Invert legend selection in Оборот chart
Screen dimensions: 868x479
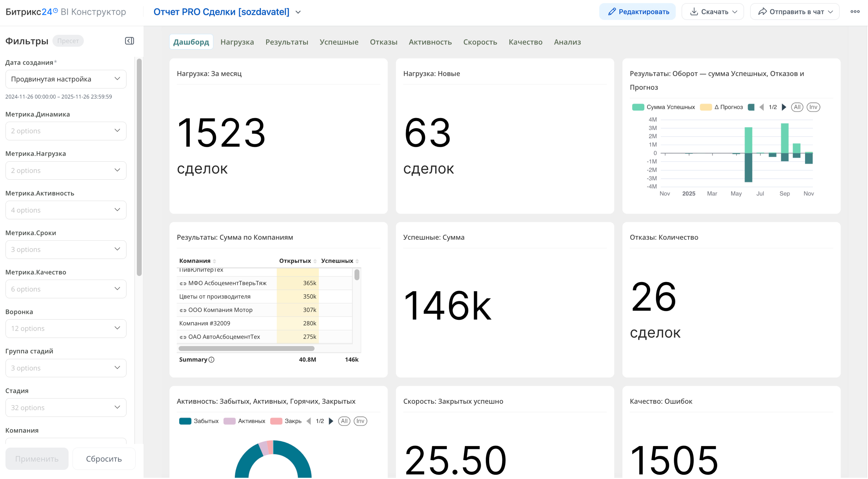813,107
